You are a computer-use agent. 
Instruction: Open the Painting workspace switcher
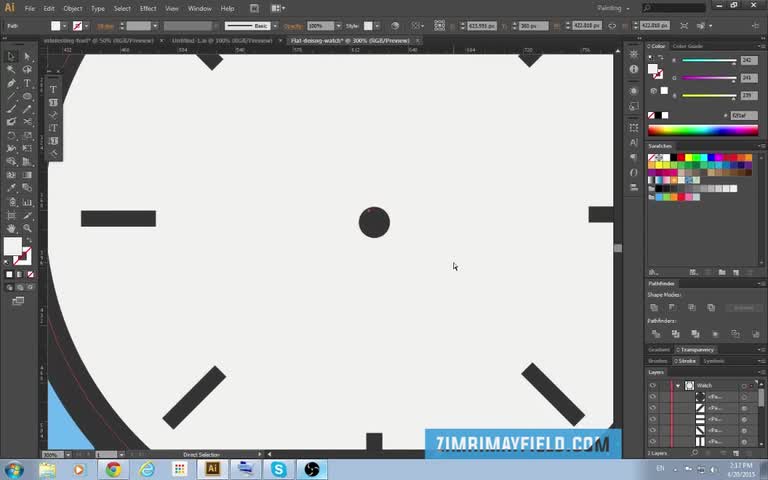pyautogui.click(x=613, y=8)
